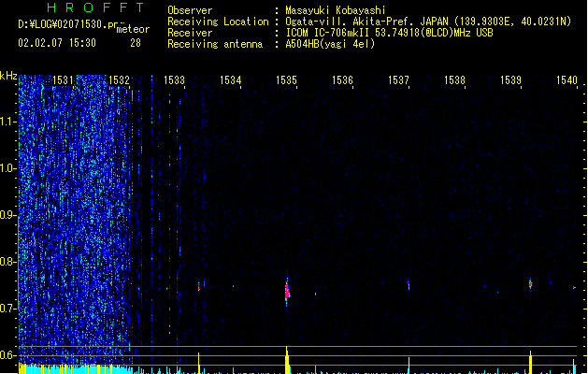Viewport: 588px width, 374px height.
Task: Click the 1535 time axis label
Action: [286, 80]
